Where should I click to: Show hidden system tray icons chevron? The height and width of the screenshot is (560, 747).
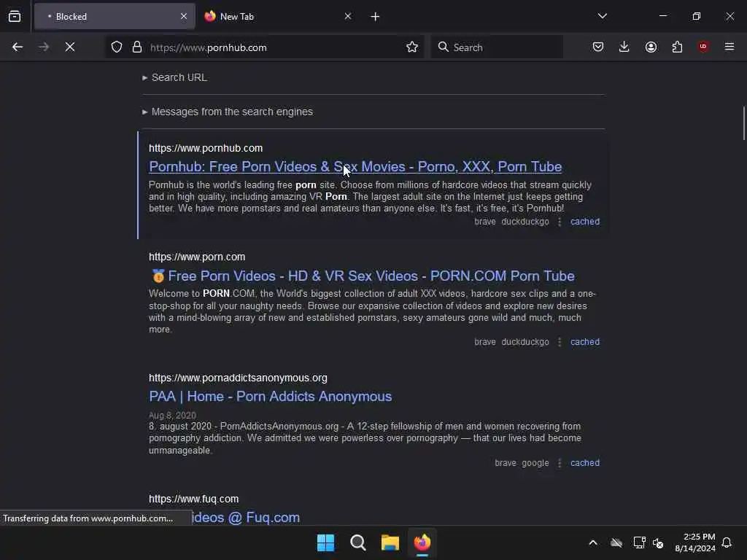[x=593, y=542]
